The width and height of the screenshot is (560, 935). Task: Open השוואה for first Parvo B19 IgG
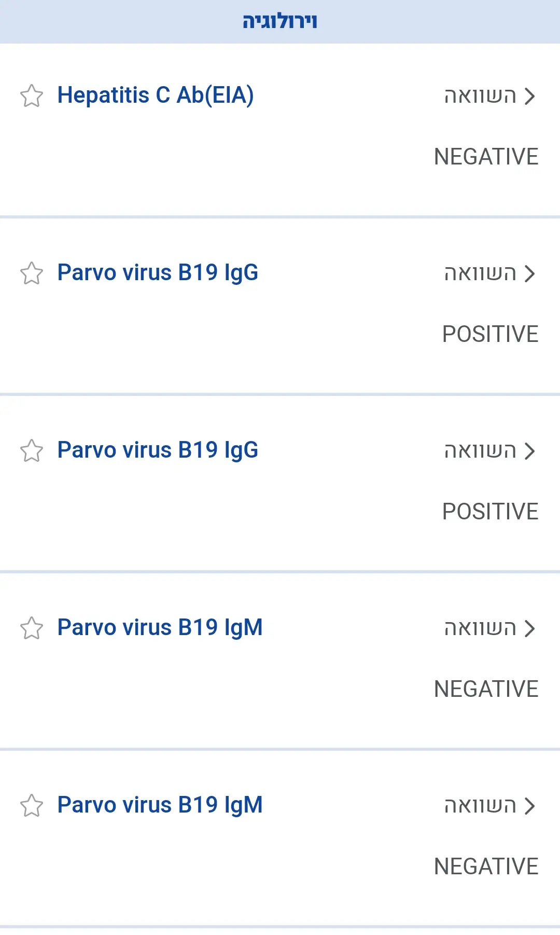tap(489, 273)
